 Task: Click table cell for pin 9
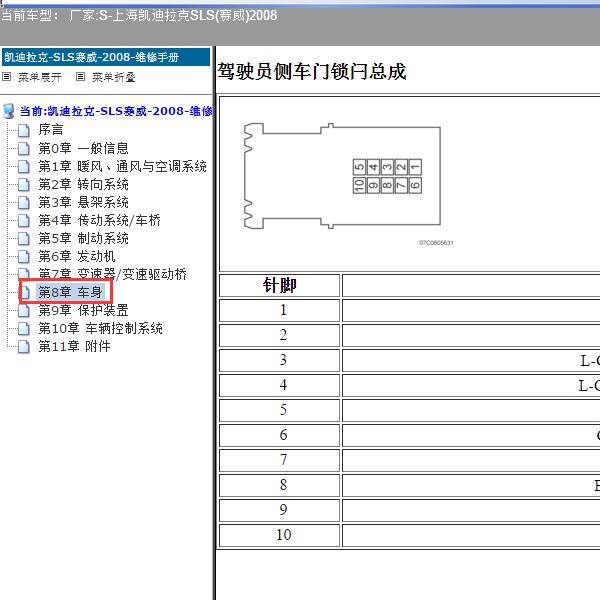click(279, 510)
